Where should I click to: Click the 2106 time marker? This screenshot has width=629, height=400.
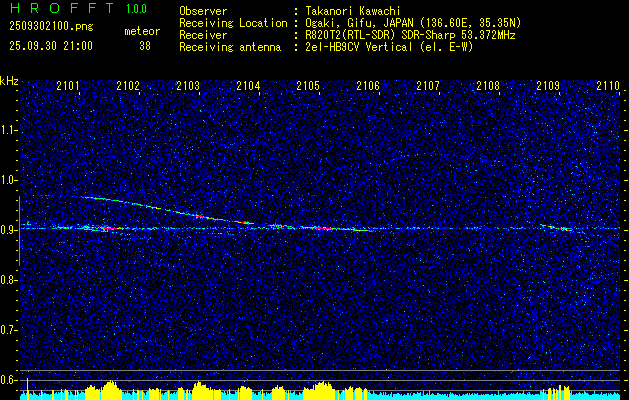pyautogui.click(x=368, y=87)
